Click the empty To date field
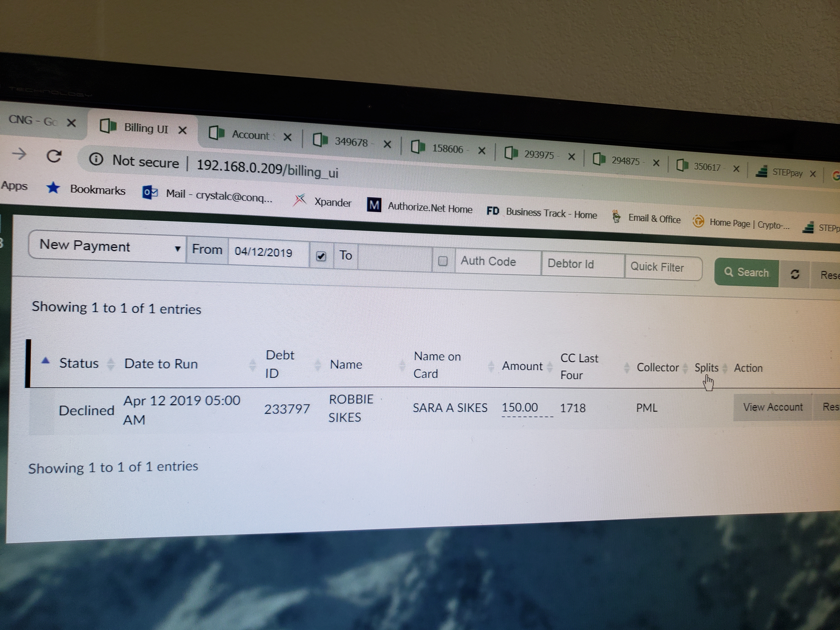This screenshot has height=630, width=840. pyautogui.click(x=395, y=258)
